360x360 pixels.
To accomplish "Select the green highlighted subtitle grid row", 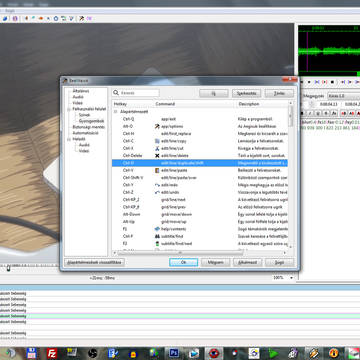I will pyautogui.click(x=180, y=316).
